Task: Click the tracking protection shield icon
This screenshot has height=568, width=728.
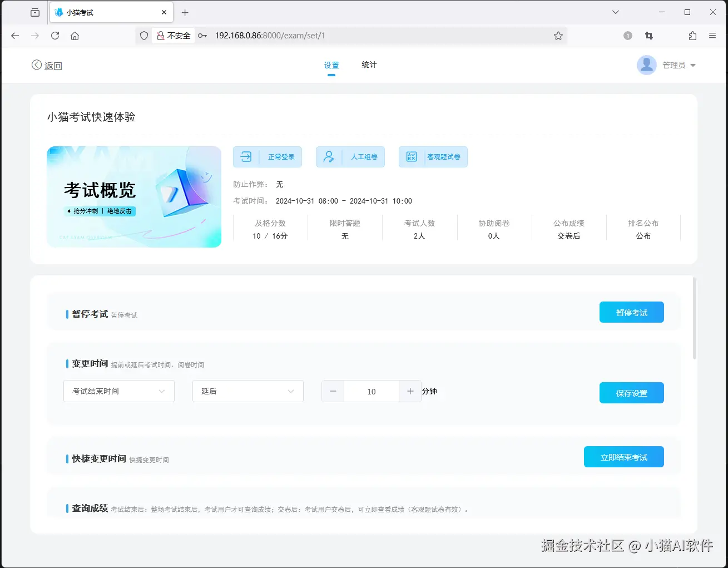Action: pos(143,36)
